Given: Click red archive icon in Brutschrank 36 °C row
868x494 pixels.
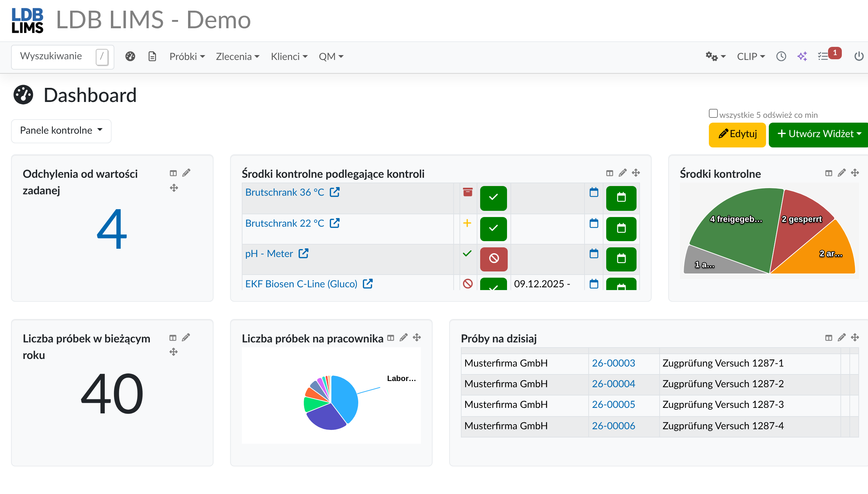Looking at the screenshot, I should pos(468,192).
